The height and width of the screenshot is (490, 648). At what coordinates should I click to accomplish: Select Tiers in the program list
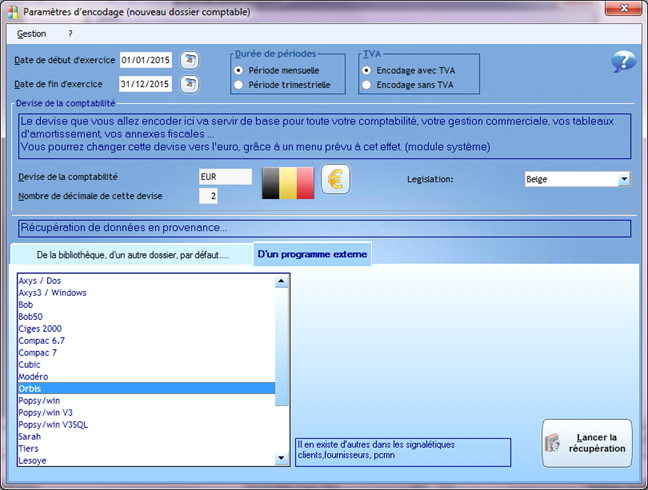tap(147, 448)
